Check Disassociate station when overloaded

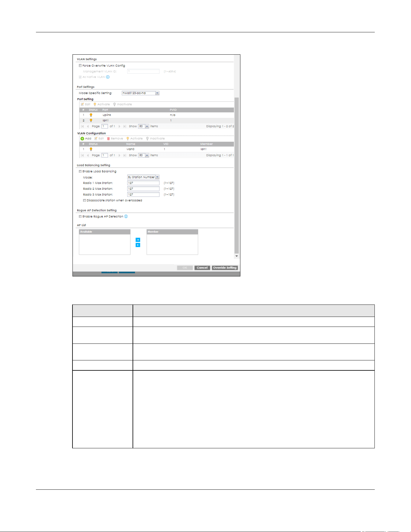point(85,201)
